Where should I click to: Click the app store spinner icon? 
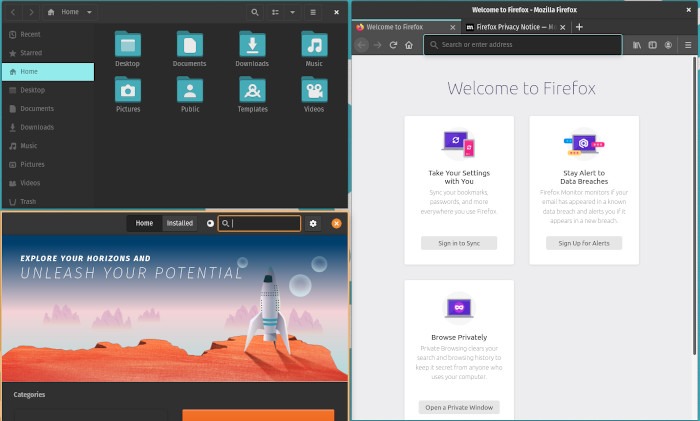(210, 223)
